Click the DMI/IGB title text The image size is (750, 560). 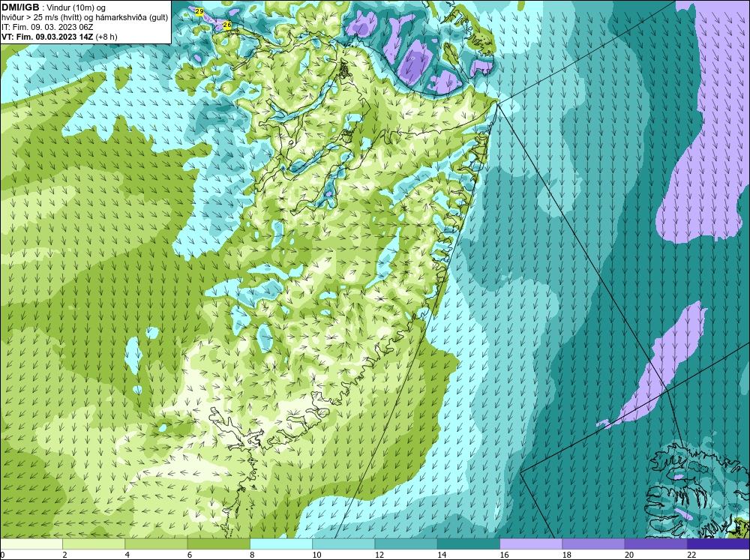point(20,7)
